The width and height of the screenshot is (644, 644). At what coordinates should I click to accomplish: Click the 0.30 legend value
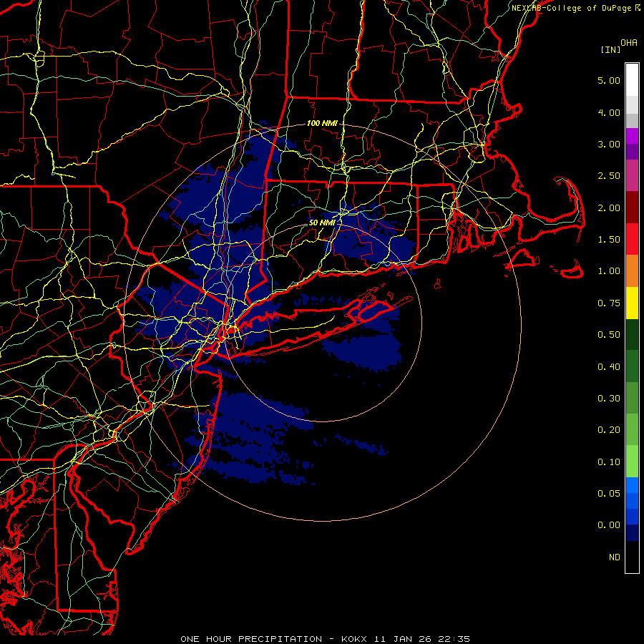click(609, 399)
